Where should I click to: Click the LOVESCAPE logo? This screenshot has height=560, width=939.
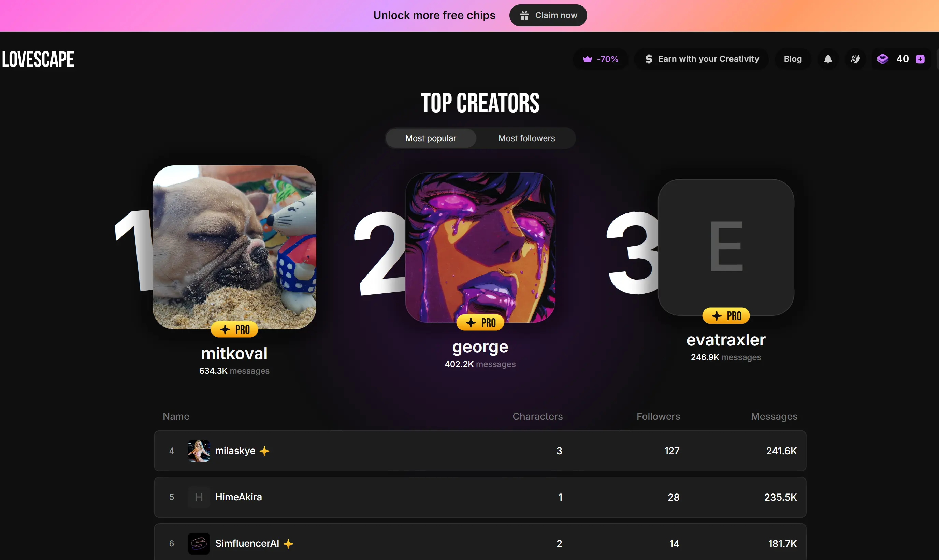click(38, 59)
